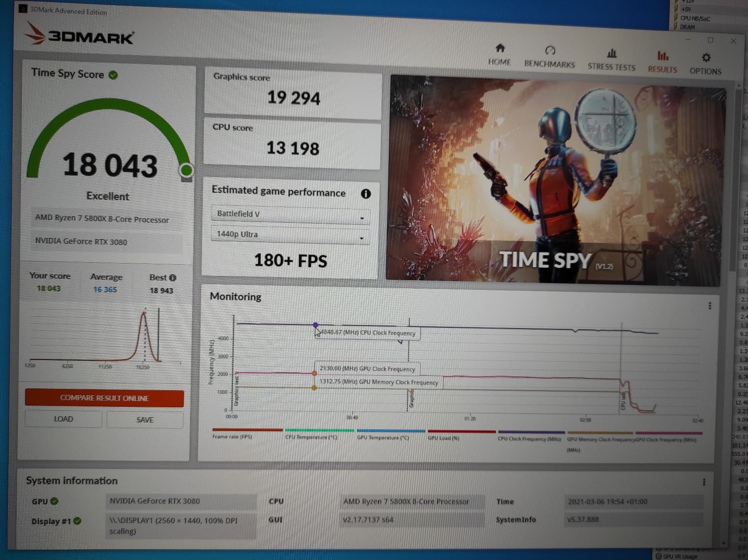Screen dimensions: 748x560
Task: Click the NVIDIA GeForce RTX 3080 label under score
Action: pos(106,241)
